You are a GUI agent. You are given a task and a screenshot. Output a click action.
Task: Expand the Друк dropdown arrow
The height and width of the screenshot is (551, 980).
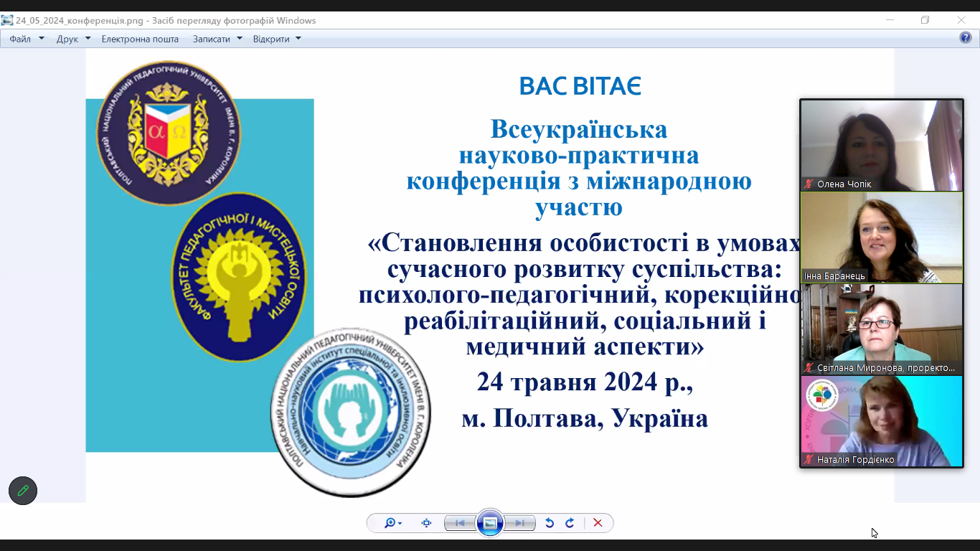click(88, 39)
